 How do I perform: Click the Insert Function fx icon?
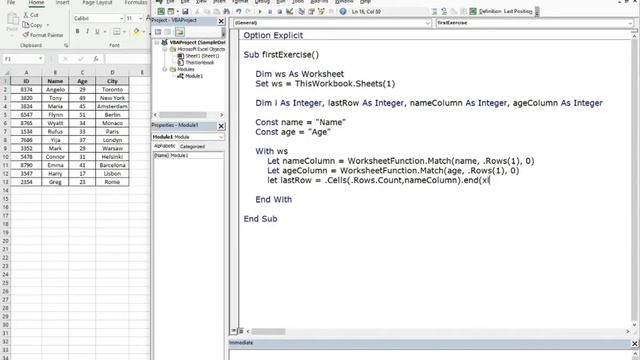pos(96,59)
